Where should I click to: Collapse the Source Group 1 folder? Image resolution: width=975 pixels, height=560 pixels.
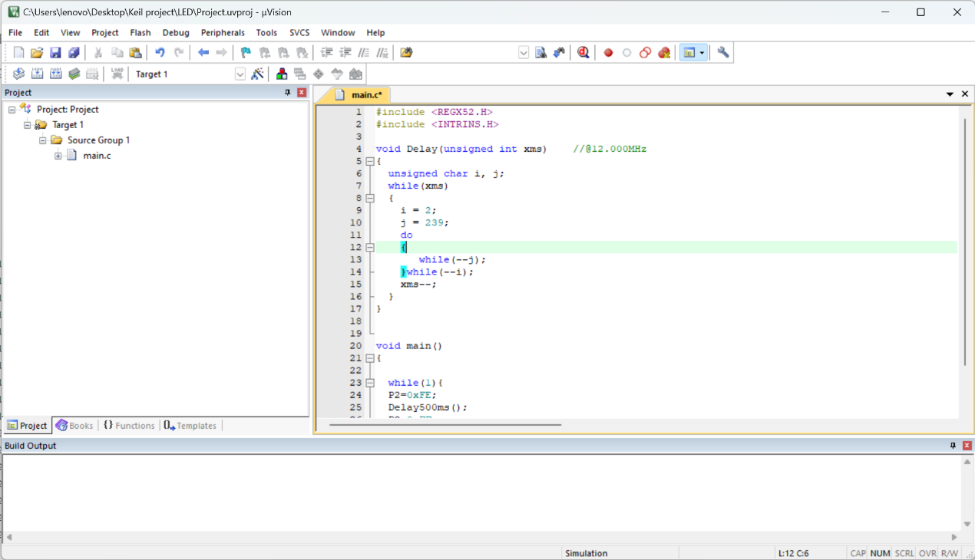pyautogui.click(x=43, y=140)
